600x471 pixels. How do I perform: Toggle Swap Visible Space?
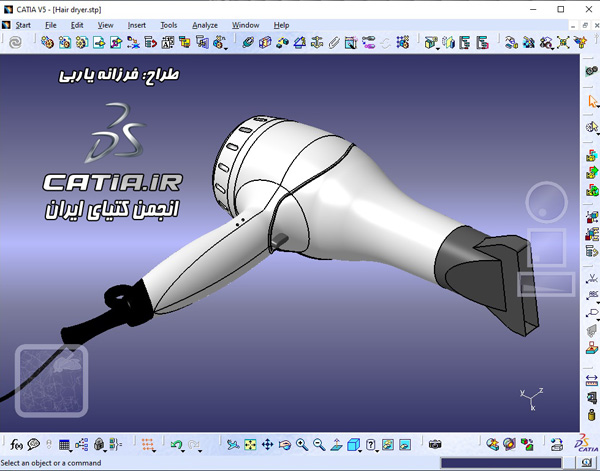point(405,445)
